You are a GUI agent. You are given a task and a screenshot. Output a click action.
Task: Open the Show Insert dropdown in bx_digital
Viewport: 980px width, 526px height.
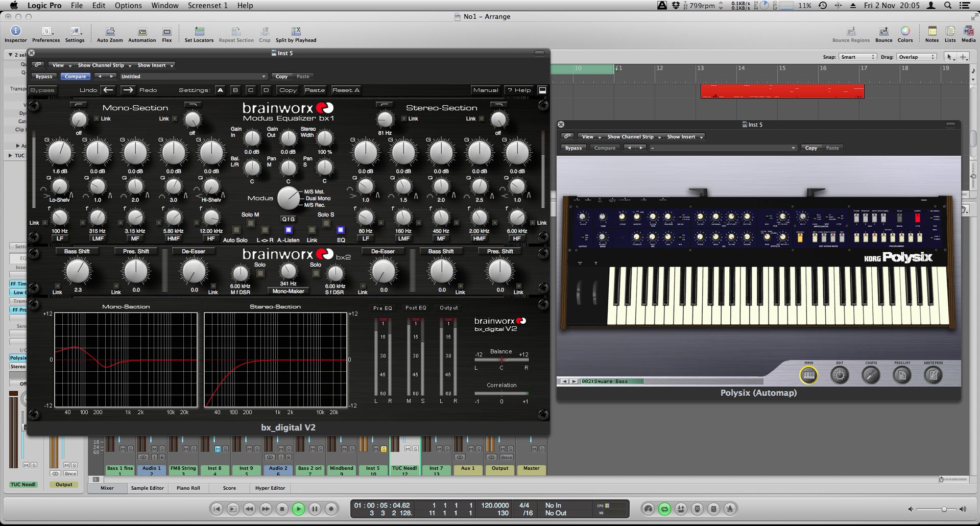(x=155, y=65)
